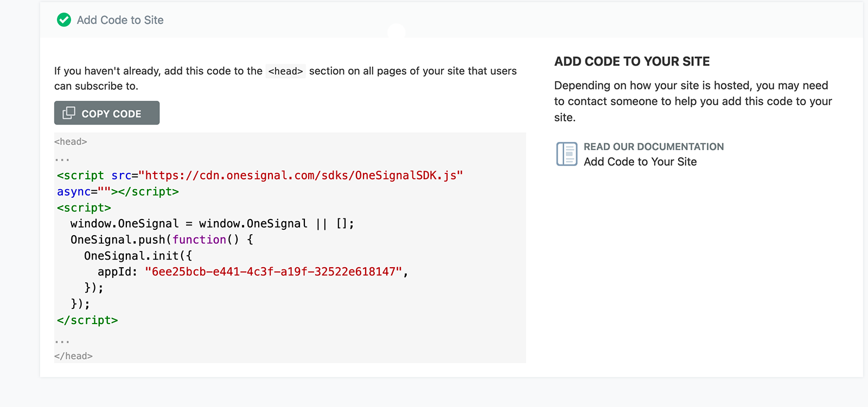This screenshot has height=407, width=868.
Task: Click the OneSignalSDK.js script URL in the code
Action: 301,176
